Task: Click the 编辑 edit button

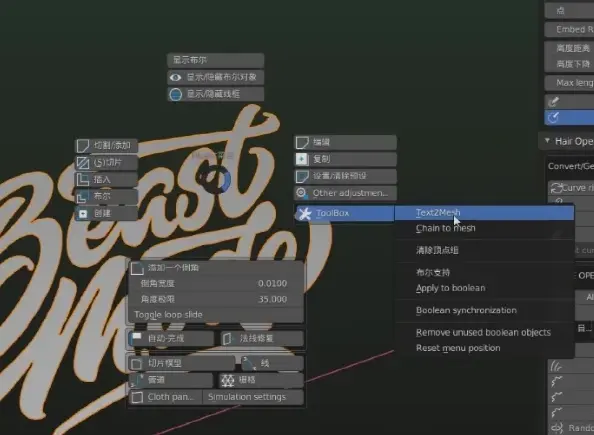Action: tap(345, 142)
